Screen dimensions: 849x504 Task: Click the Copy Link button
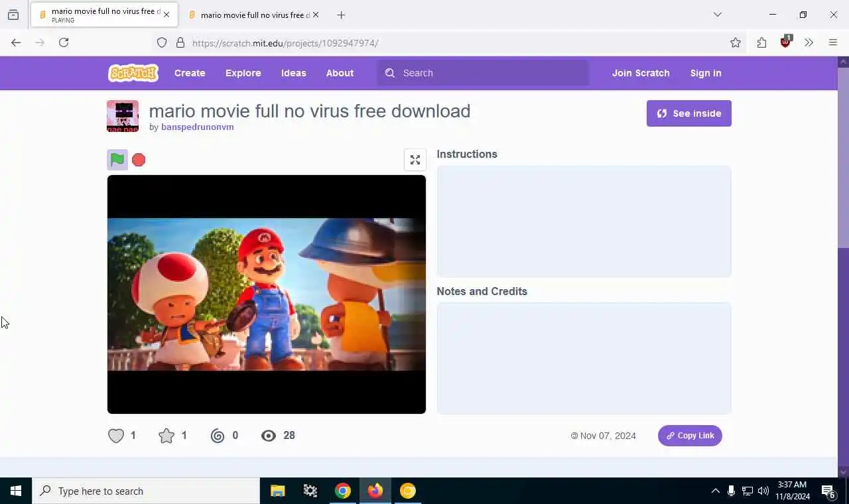(690, 436)
